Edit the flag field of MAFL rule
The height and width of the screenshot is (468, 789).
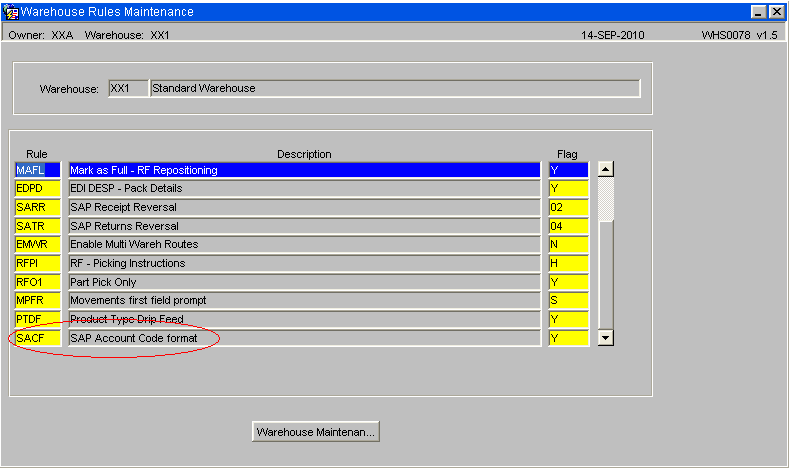569,170
